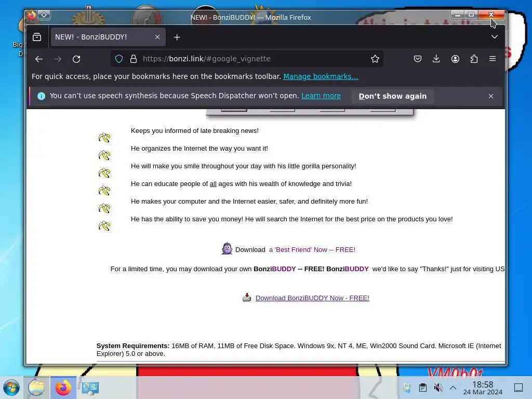Open the system settings taskbar icon

click(90, 388)
